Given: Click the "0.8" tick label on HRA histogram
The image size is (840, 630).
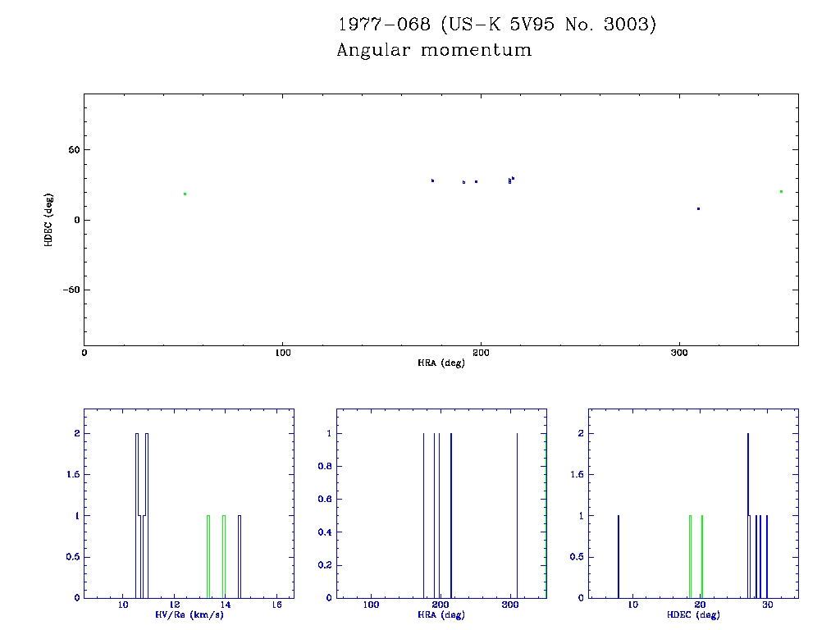Looking at the screenshot, I should [325, 466].
